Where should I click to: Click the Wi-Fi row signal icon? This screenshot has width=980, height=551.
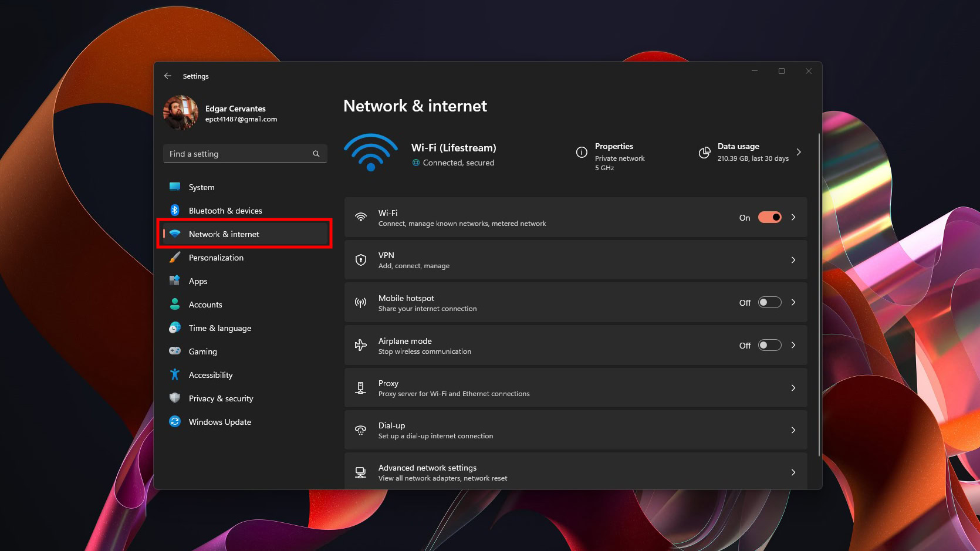click(x=361, y=217)
